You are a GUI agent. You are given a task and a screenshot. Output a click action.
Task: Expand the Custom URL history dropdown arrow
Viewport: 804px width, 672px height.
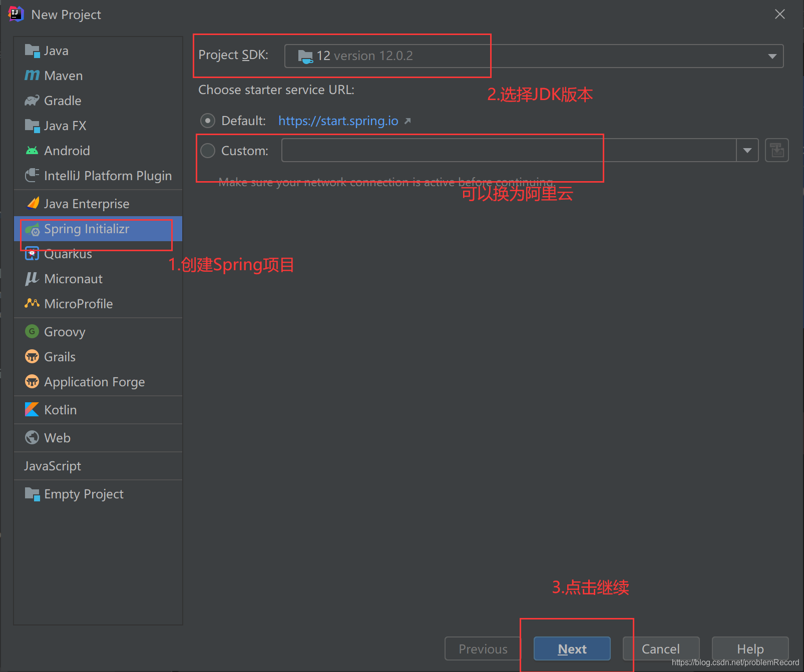point(747,150)
